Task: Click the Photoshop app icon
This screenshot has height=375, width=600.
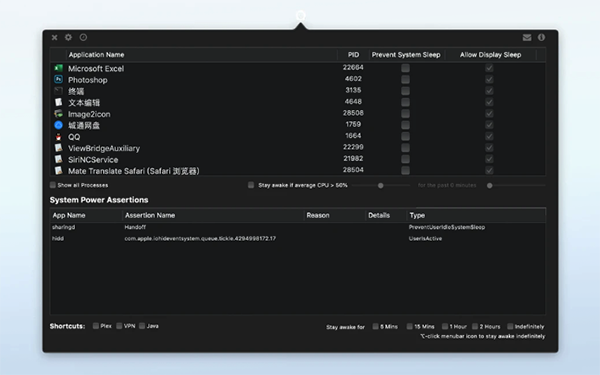Action: click(58, 79)
